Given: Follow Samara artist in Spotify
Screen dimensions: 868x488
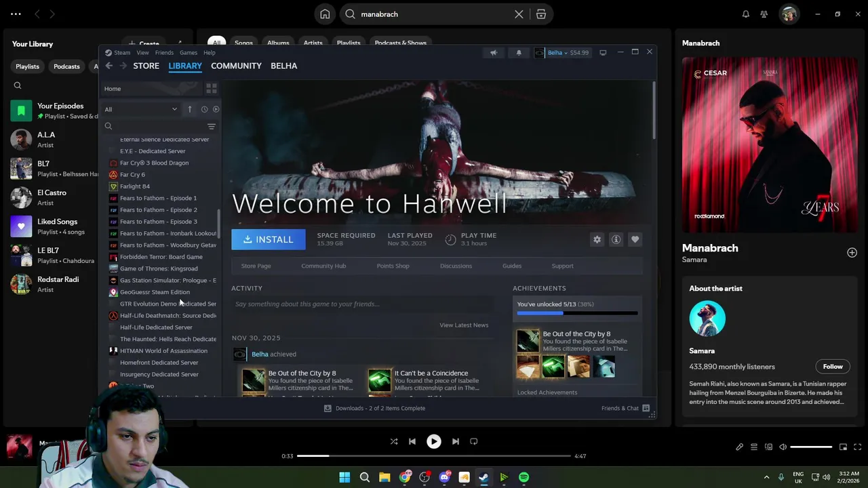Looking at the screenshot, I should 833,367.
